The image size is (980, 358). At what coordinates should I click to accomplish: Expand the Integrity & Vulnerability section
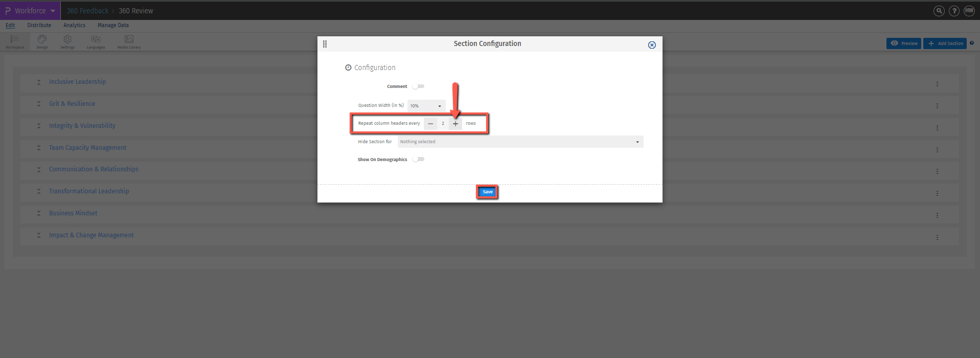tap(39, 126)
